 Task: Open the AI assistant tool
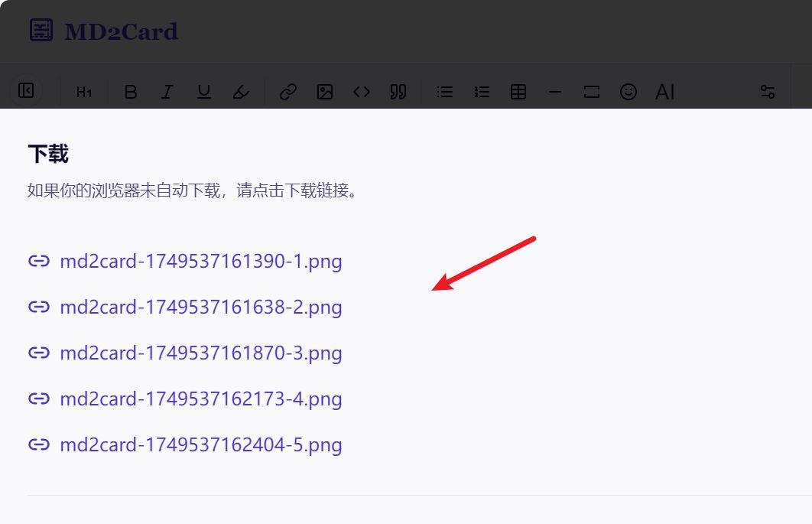click(x=665, y=92)
